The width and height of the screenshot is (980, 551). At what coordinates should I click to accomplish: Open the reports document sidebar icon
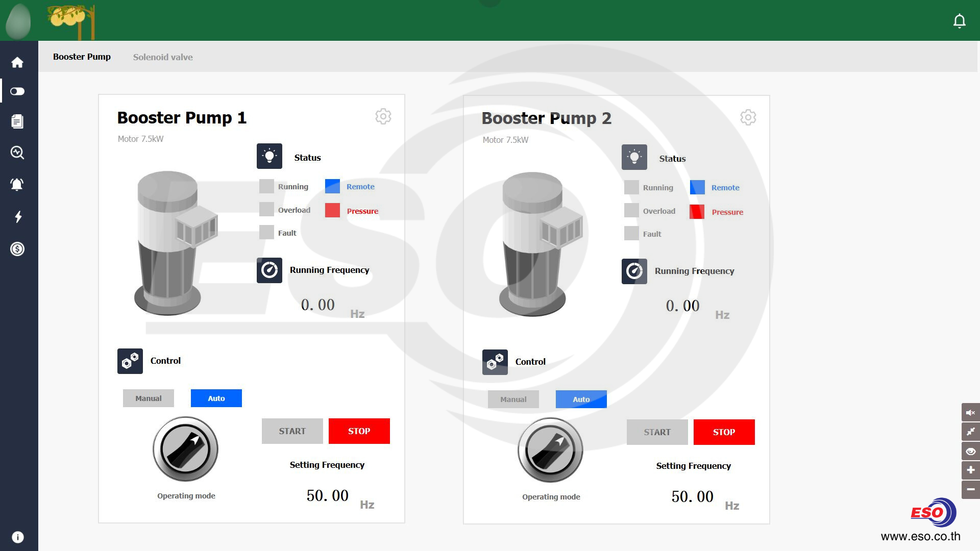pyautogui.click(x=17, y=121)
